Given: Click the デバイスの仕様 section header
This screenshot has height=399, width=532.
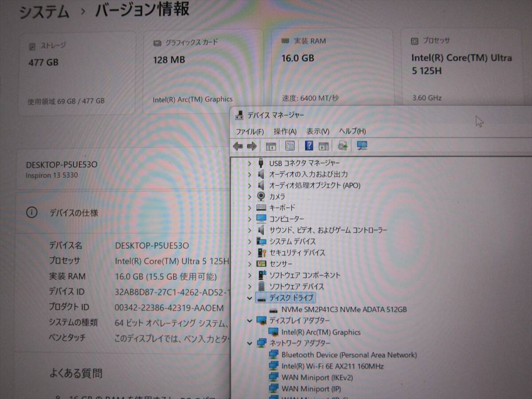Looking at the screenshot, I should [74, 213].
